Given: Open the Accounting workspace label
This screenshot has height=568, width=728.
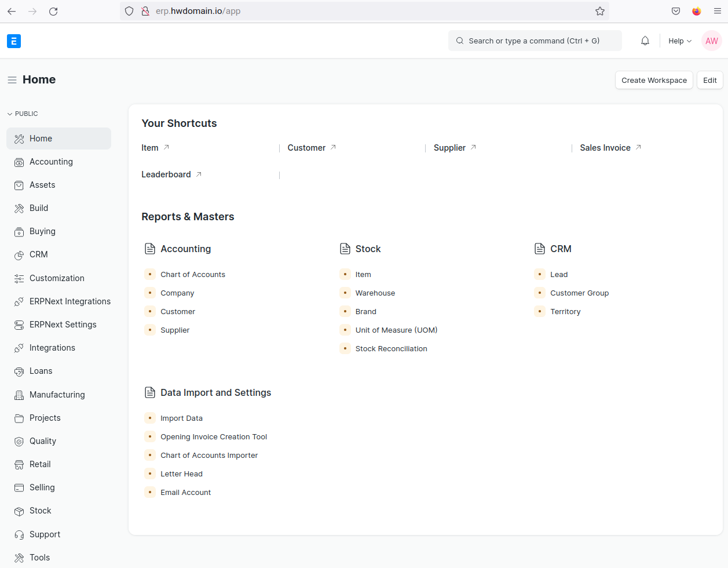Looking at the screenshot, I should [51, 162].
